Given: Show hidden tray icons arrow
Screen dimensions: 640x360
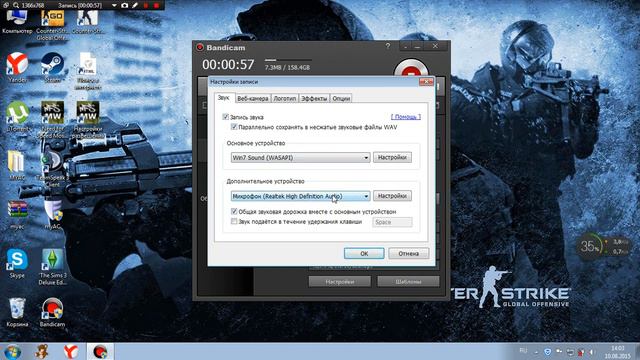Looking at the screenshot, I should pyautogui.click(x=536, y=352).
